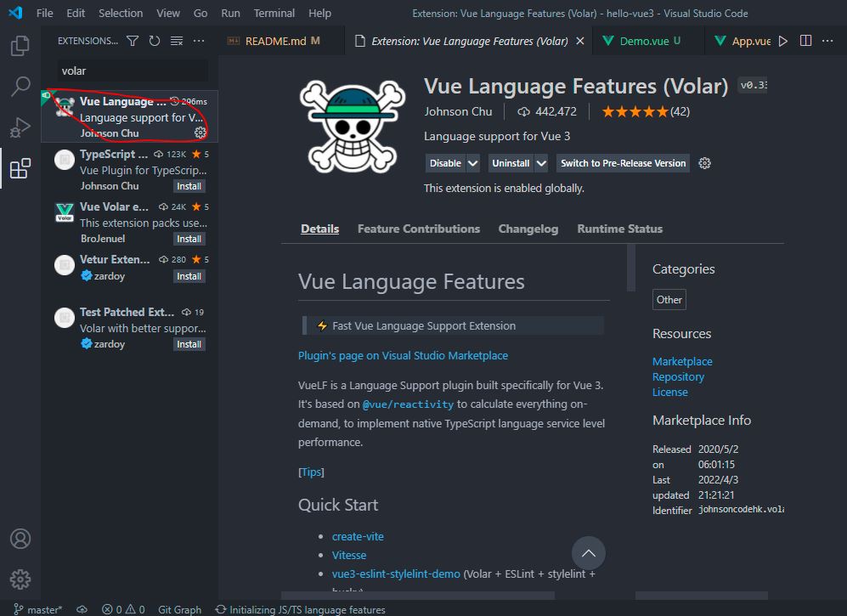The image size is (847, 616).
Task: Open Plugin's page on Visual Studio Marketplace link
Action: pos(403,355)
